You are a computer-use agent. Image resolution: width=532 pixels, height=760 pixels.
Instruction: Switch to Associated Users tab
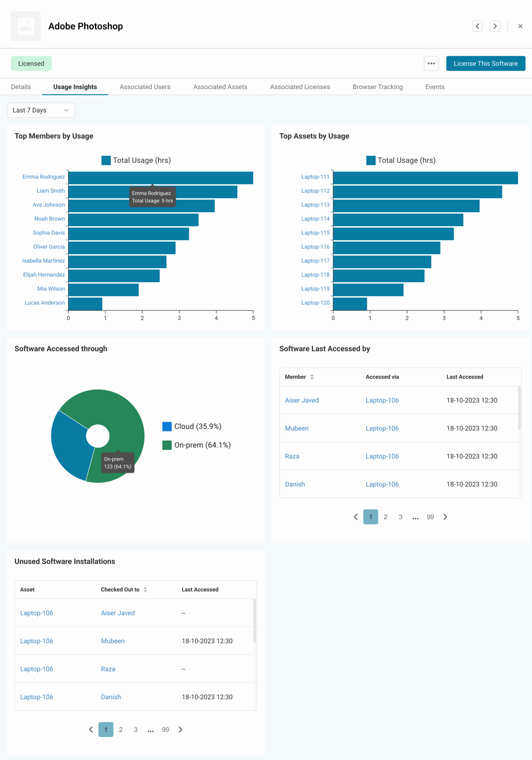(x=145, y=87)
